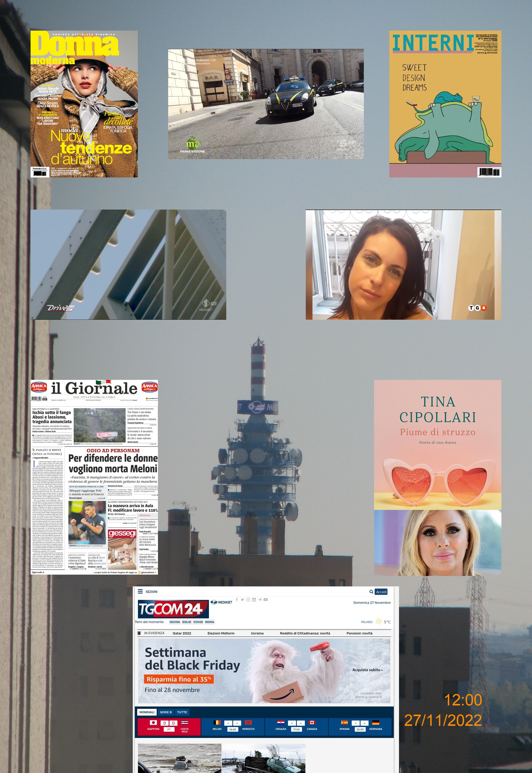Open the Twitter social icon
The width and height of the screenshot is (532, 773).
[x=242, y=600]
